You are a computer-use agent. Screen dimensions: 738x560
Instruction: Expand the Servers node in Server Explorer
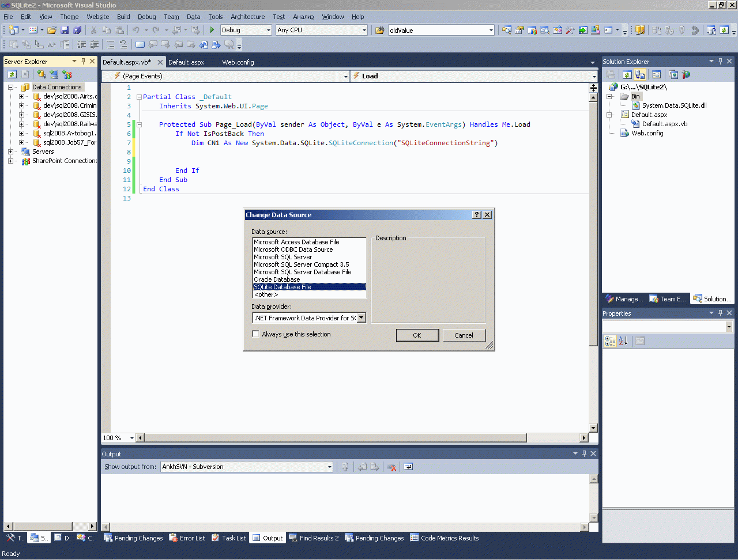coord(10,152)
